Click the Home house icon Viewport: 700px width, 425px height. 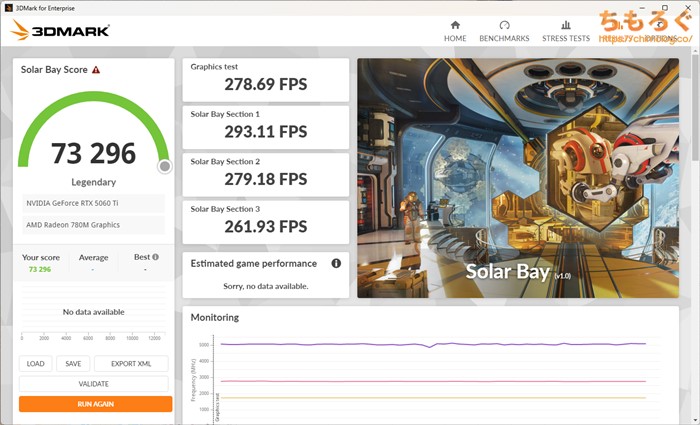point(455,25)
